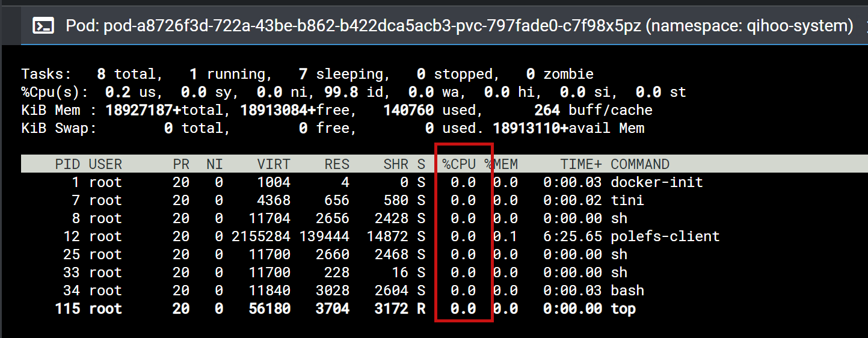Click VIRT value 1004 in docker-init row
The image size is (868, 338).
(x=274, y=182)
